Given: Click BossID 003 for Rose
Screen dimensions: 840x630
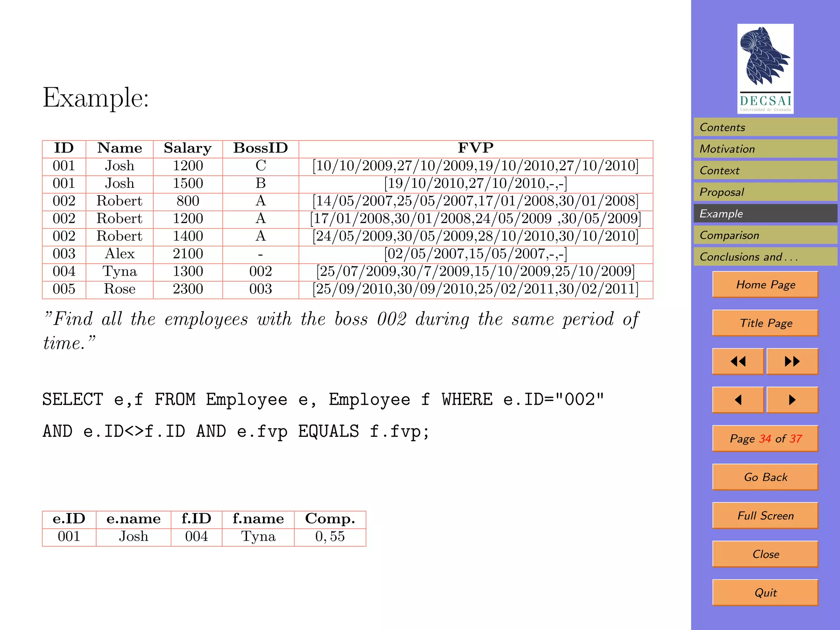Looking at the screenshot, I should 261,289.
